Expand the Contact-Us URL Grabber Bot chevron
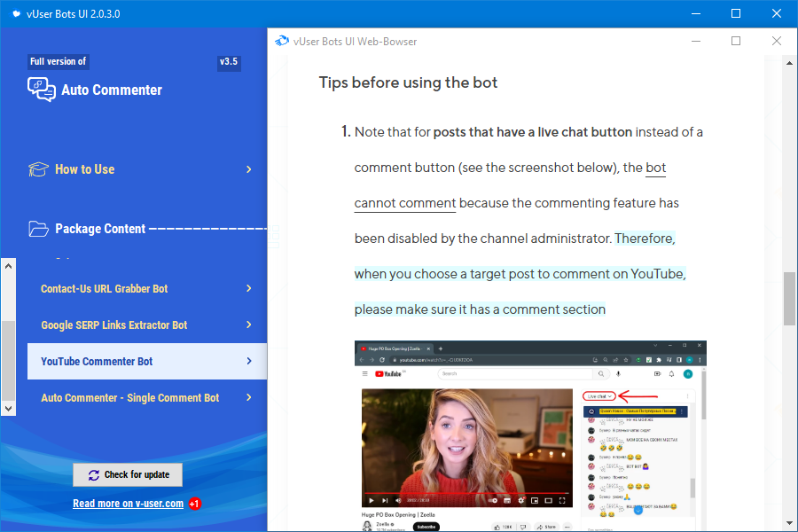 coord(249,288)
